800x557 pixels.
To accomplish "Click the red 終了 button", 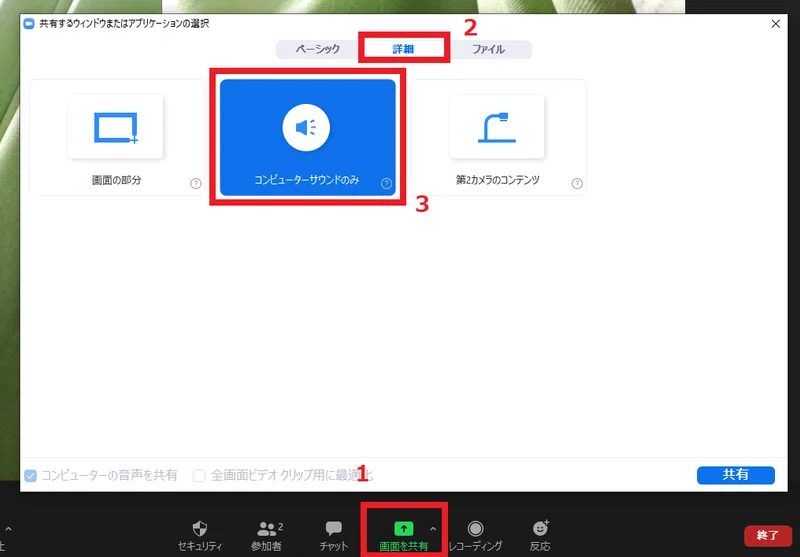I will (x=767, y=536).
